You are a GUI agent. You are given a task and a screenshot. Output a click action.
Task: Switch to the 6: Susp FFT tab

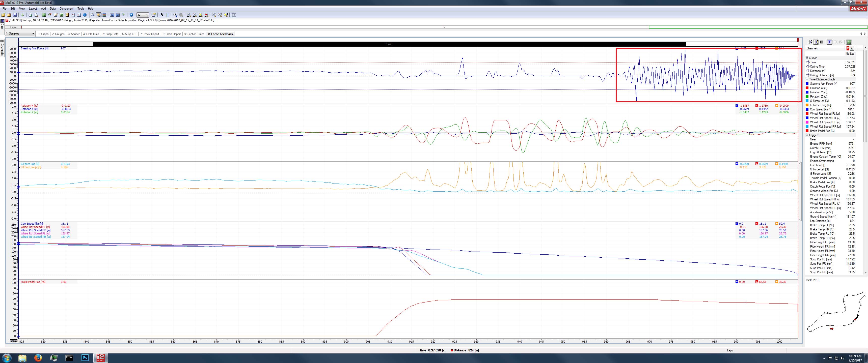[129, 34]
